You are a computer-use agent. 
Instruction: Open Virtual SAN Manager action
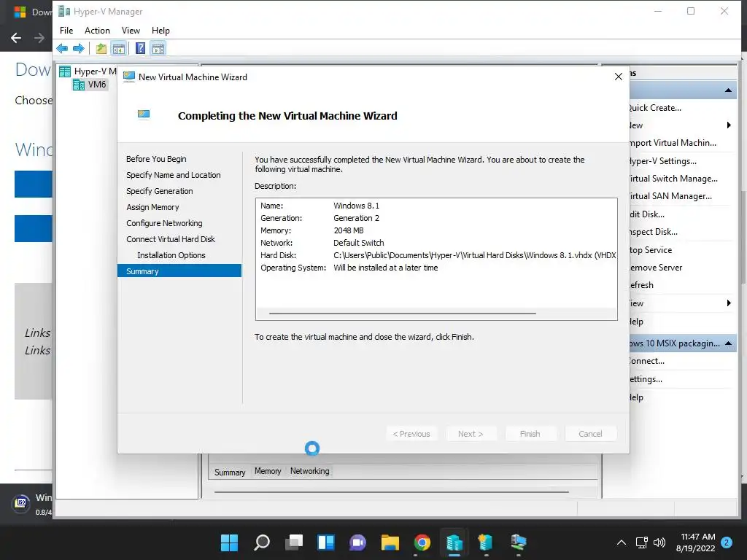pos(671,196)
